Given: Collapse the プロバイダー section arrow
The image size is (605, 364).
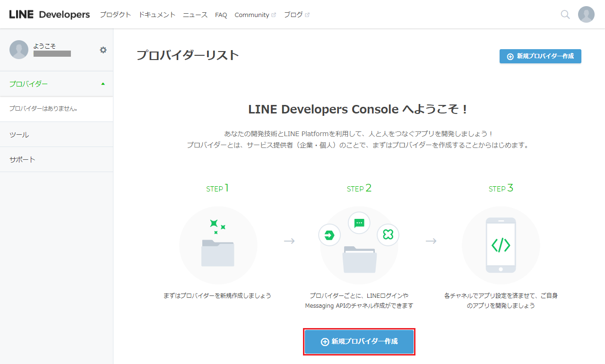Looking at the screenshot, I should (103, 84).
